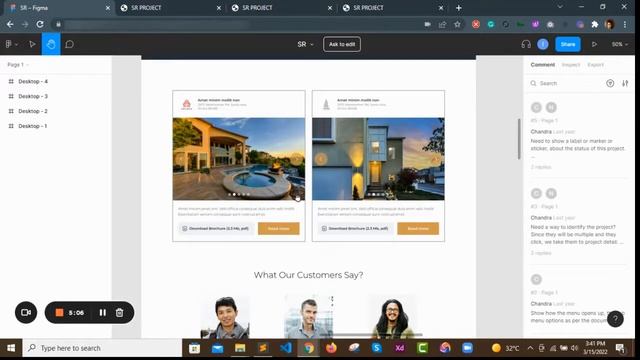Delete the recording with trash icon

tap(119, 313)
